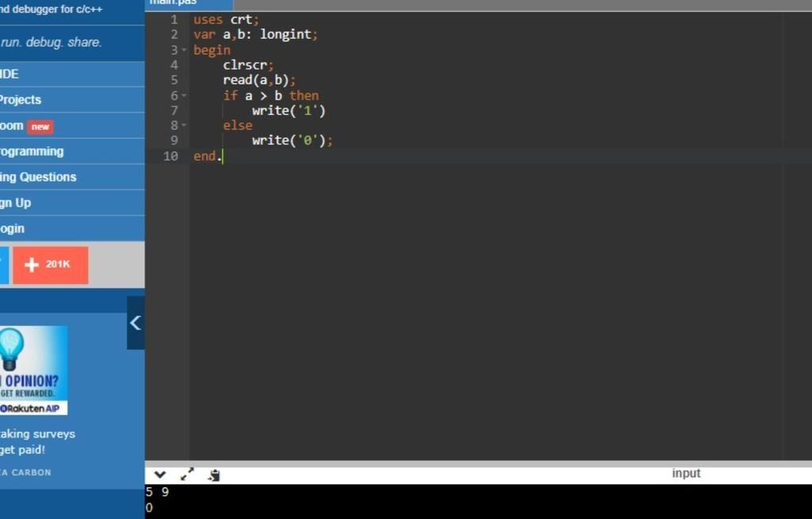Select the input tab in console panel

coord(686,473)
